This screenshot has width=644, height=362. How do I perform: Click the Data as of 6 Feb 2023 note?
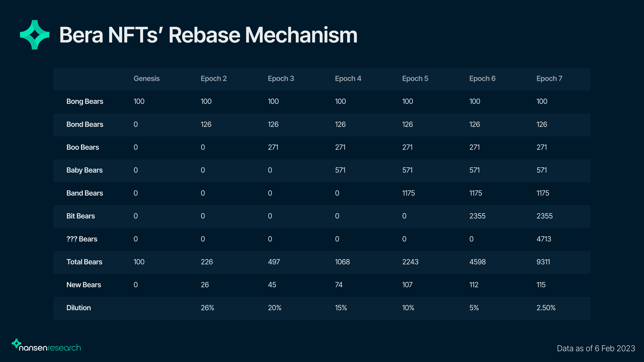pyautogui.click(x=596, y=348)
